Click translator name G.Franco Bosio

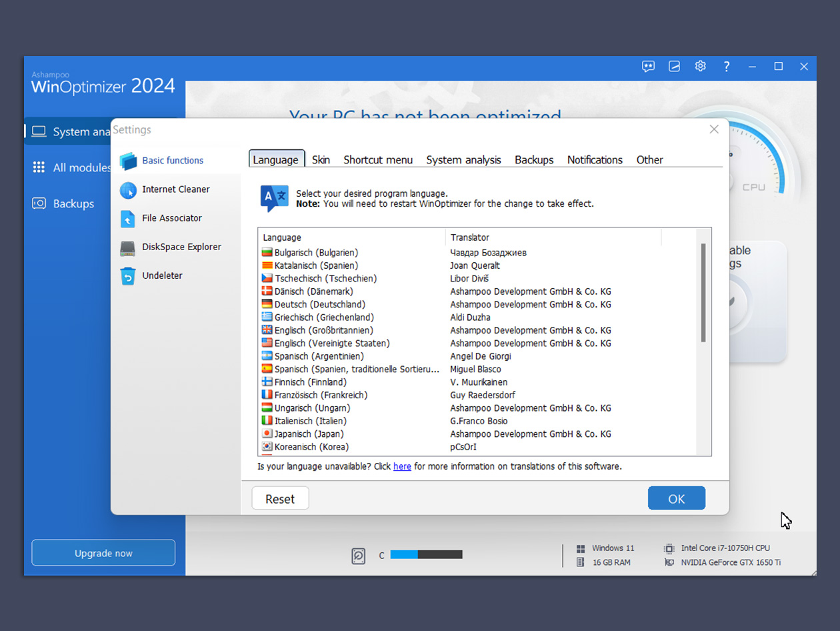(479, 421)
